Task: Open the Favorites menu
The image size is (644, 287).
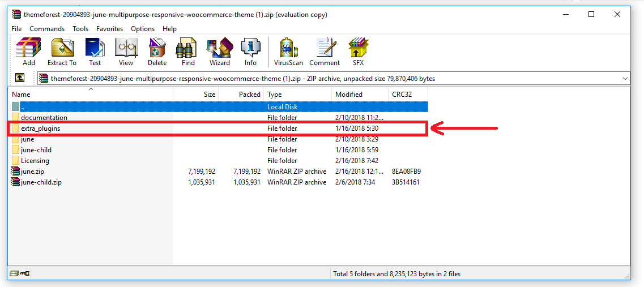Action: click(x=110, y=29)
